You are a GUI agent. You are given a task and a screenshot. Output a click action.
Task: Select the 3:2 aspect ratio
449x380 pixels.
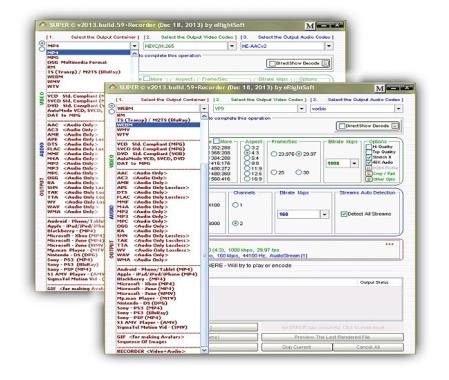(x=247, y=147)
